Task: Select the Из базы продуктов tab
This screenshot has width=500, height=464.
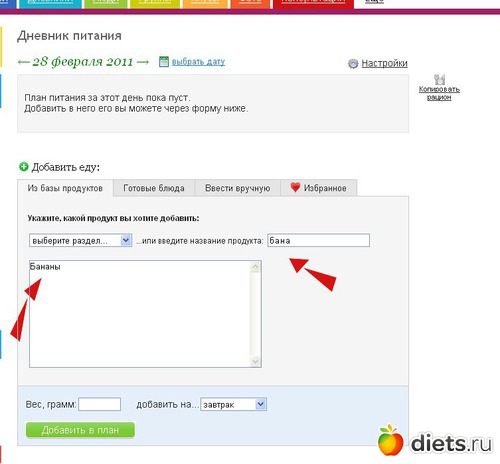Action: pos(65,188)
